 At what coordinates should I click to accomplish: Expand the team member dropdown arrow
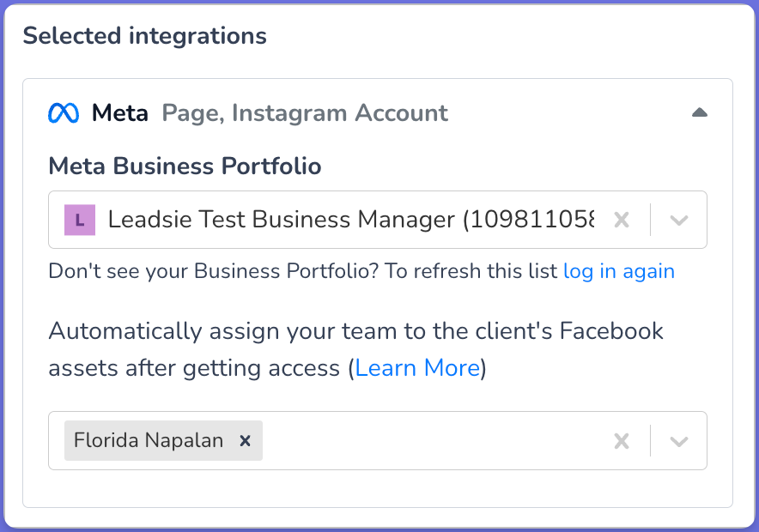pyautogui.click(x=679, y=441)
